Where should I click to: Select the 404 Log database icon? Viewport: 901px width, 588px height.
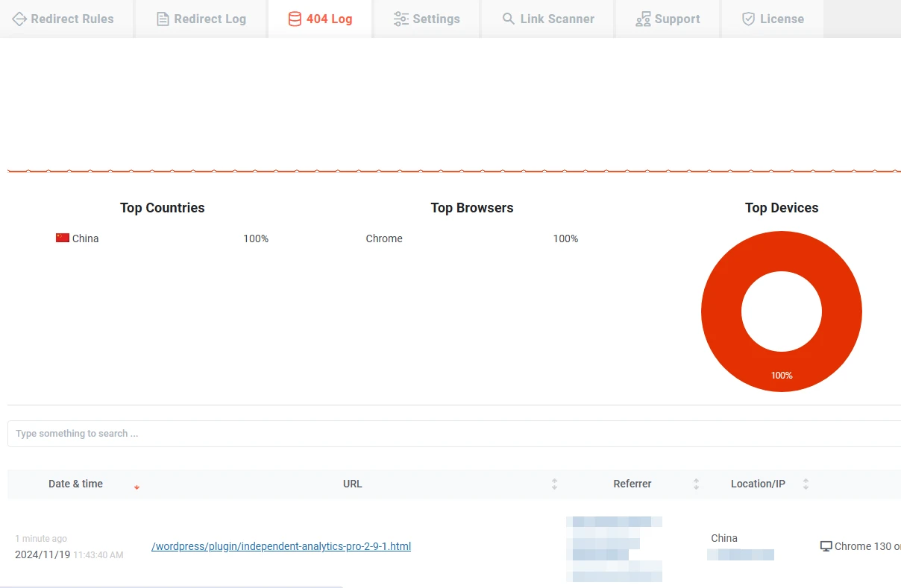[x=293, y=19]
